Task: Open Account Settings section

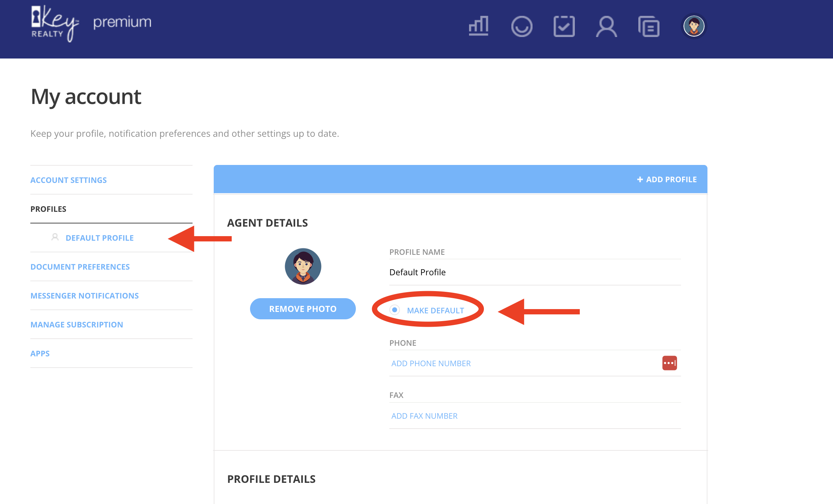Action: click(x=68, y=180)
